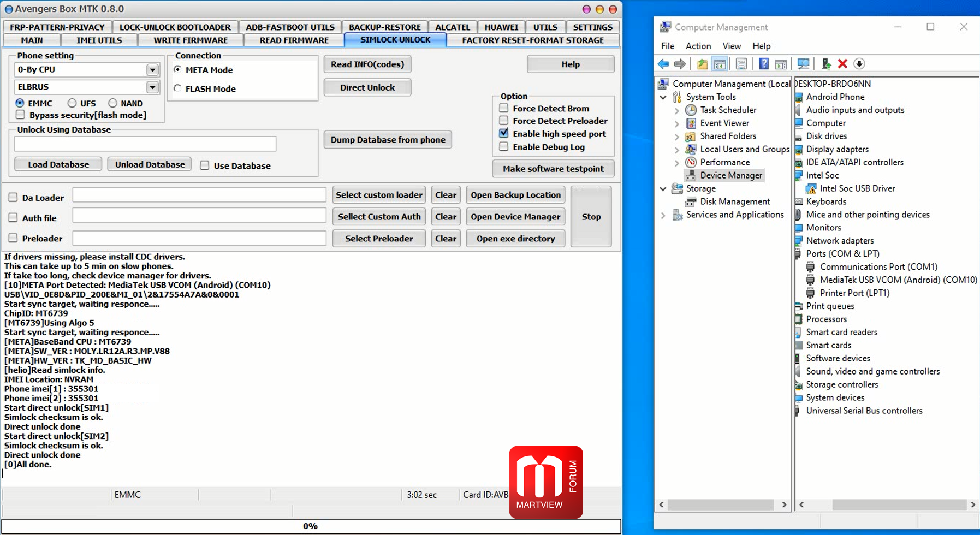Open the 0-By CPU dropdown
980x546 pixels.
(x=152, y=69)
